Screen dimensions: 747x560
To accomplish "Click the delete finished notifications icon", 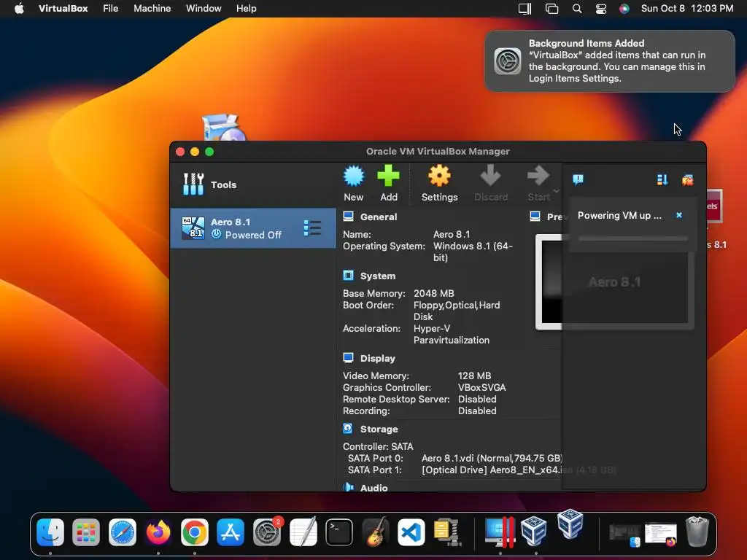I will pos(687,179).
